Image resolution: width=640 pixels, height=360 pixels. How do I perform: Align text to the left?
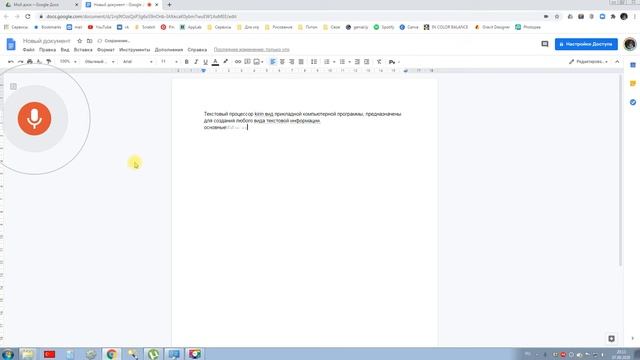pos(273,62)
